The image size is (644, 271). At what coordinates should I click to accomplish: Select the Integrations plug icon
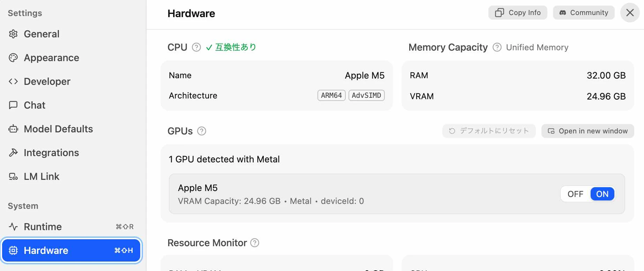pos(13,153)
